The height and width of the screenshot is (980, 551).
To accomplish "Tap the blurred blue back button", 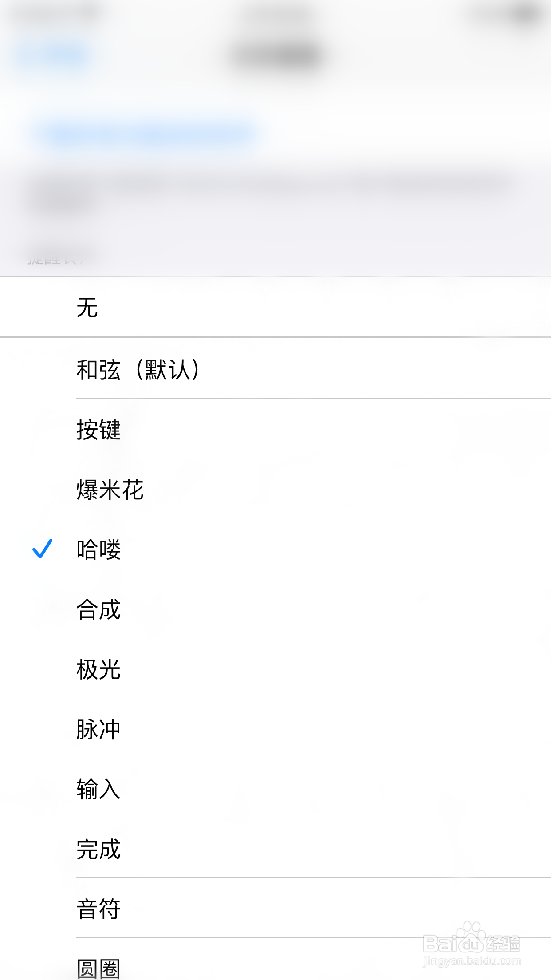I will click(51, 56).
